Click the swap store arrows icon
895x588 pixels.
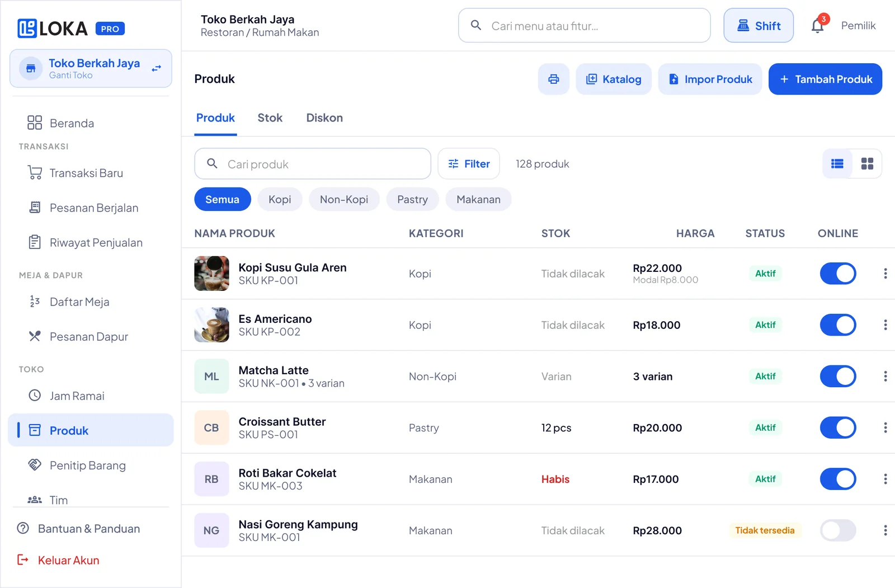pyautogui.click(x=157, y=68)
